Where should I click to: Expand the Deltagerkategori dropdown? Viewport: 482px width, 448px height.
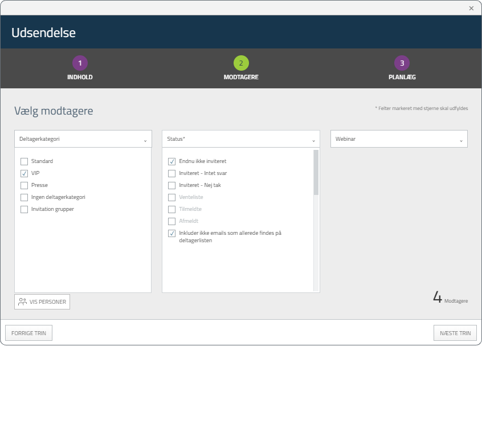coord(83,139)
